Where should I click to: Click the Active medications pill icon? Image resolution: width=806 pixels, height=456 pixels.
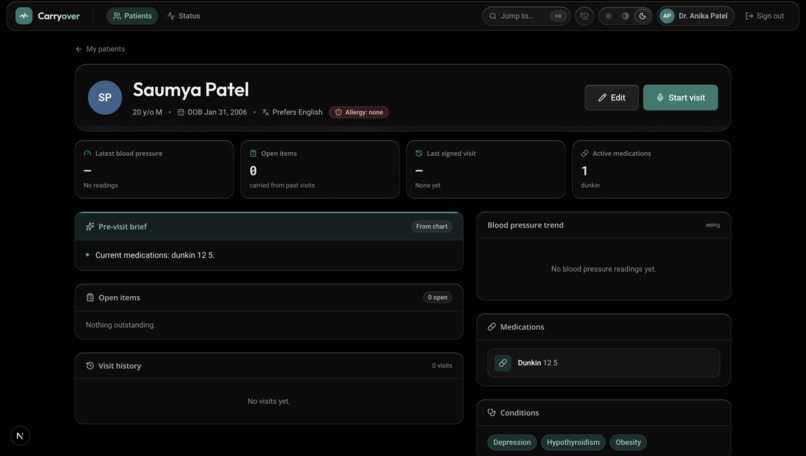click(x=584, y=153)
